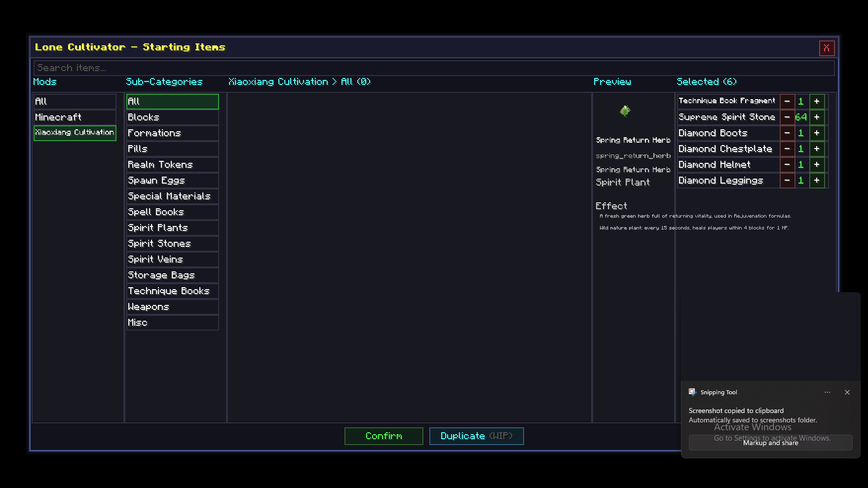Open the Spell Books sub-category
Image resolution: width=868 pixels, height=488 pixels.
pyautogui.click(x=172, y=212)
